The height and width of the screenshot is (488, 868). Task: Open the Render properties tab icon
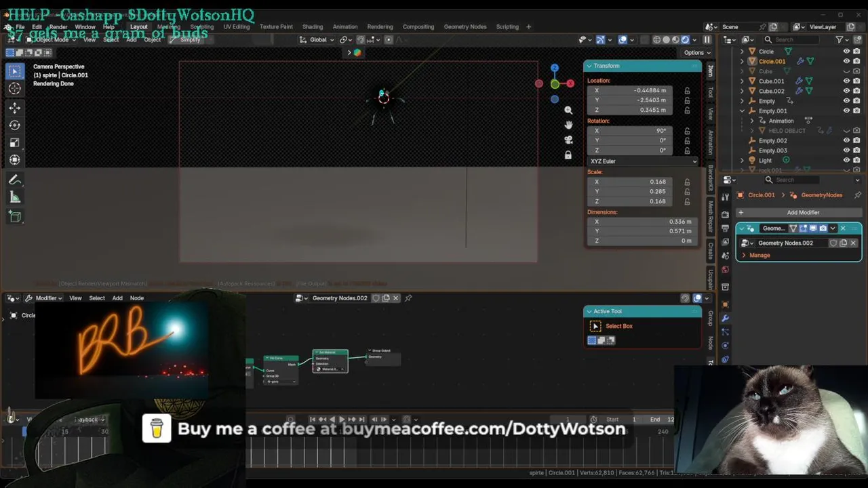pos(725,215)
